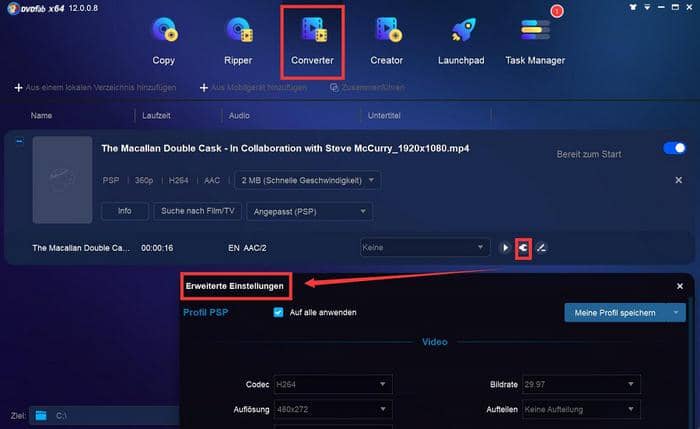Click 'Bereit zum Start' status text

[x=589, y=154]
